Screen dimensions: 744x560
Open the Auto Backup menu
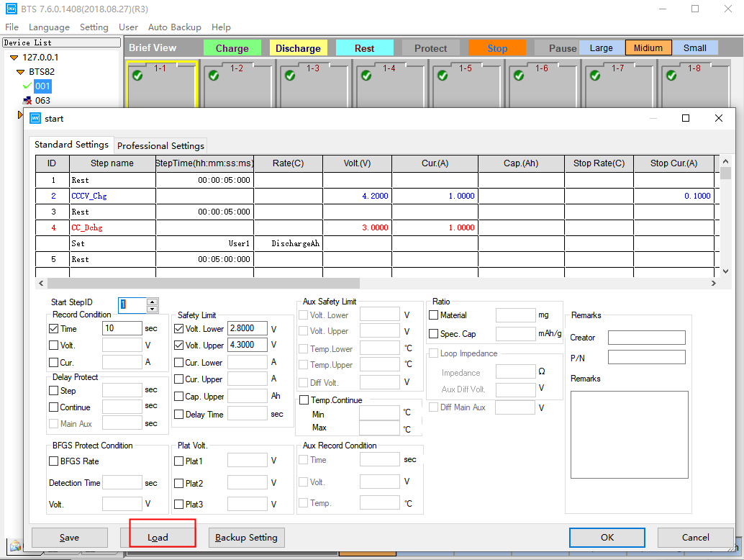[175, 27]
